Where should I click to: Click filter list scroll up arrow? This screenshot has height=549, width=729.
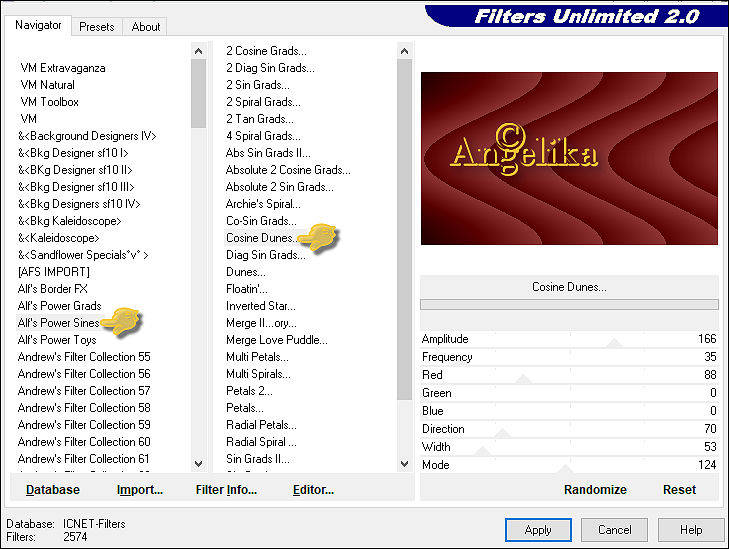point(404,51)
